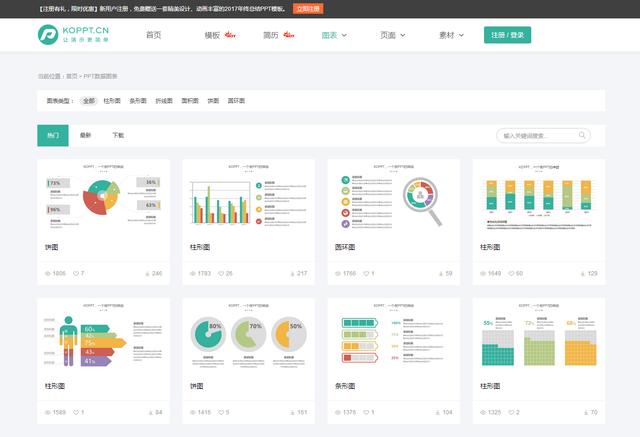This screenshot has height=437, width=640.
Task: Download the stacked column chart template
Action: (583, 274)
